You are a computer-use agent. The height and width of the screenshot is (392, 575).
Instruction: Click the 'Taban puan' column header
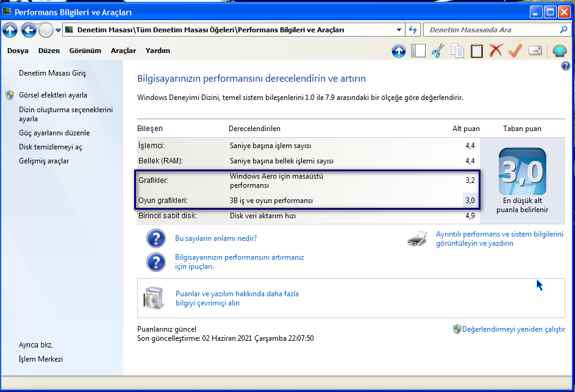(522, 129)
